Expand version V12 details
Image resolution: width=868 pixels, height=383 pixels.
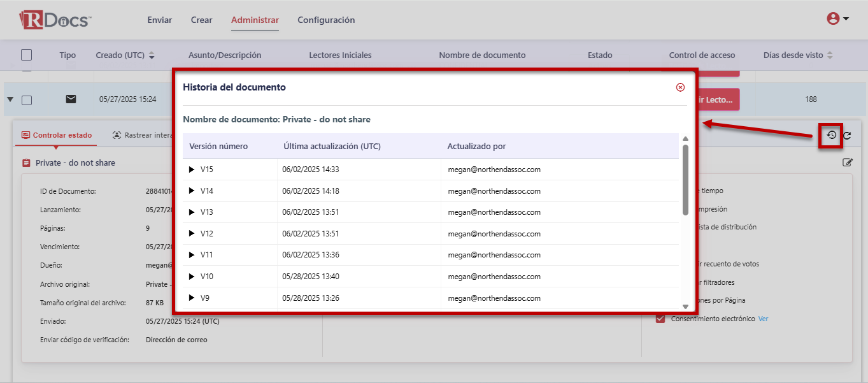tap(192, 234)
